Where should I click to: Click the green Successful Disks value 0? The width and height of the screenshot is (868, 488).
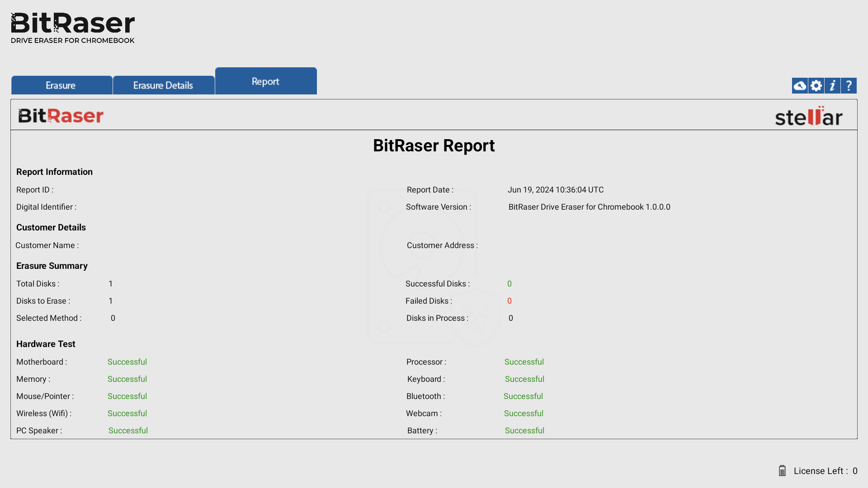pyautogui.click(x=509, y=284)
